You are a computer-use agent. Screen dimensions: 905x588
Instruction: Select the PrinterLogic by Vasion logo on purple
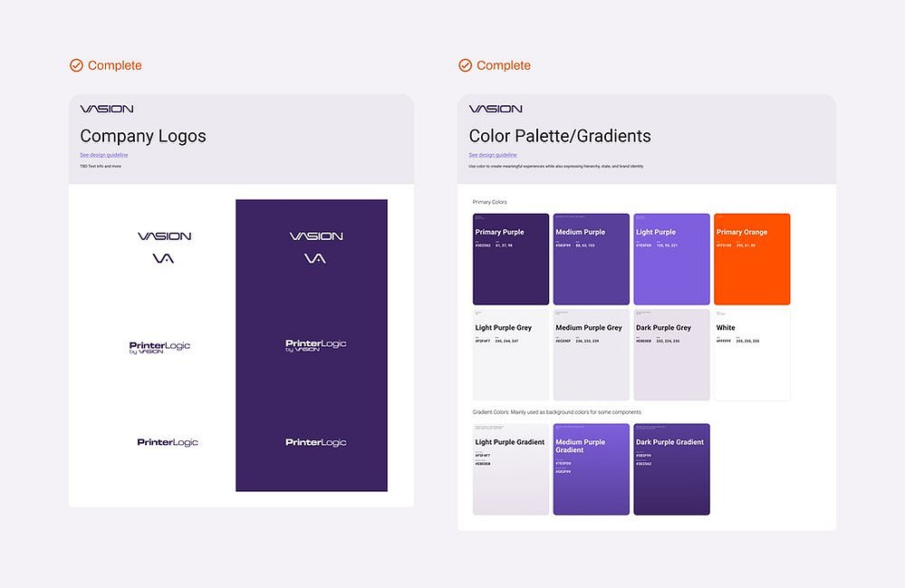coord(316,345)
